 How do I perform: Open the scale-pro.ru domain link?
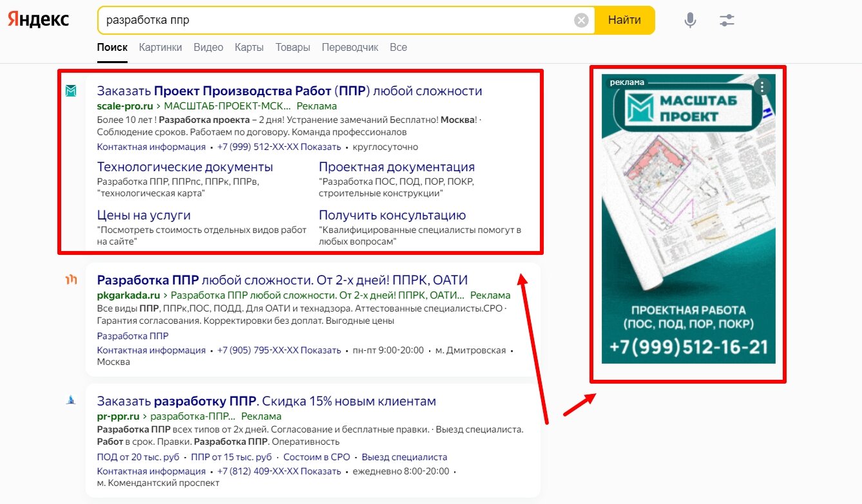coord(125,106)
